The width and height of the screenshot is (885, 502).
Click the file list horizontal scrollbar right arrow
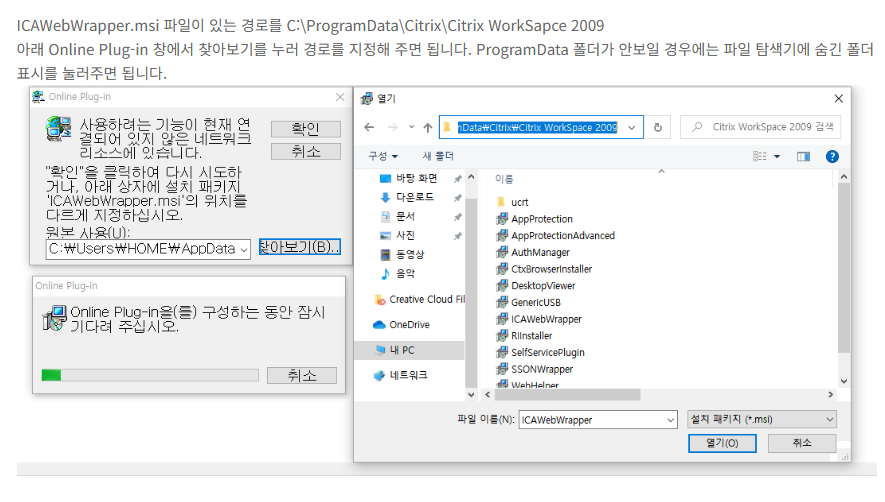click(x=830, y=395)
